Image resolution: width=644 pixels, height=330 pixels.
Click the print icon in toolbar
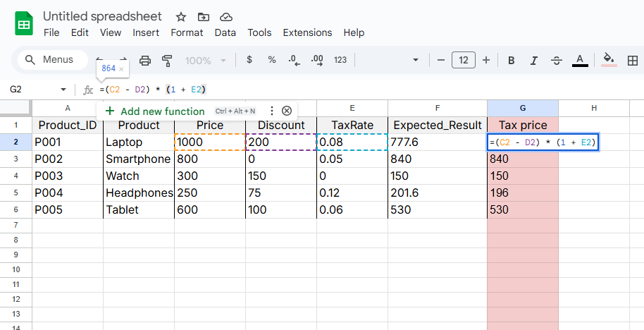[x=145, y=61]
